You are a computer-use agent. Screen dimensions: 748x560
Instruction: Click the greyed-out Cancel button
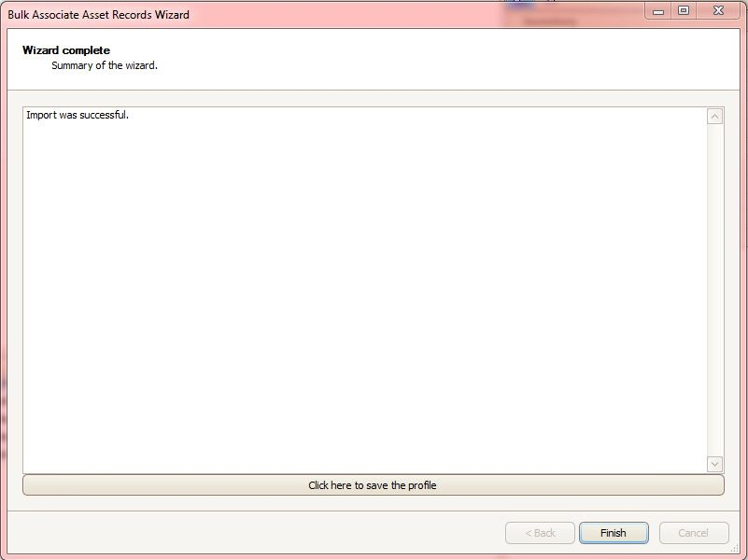[694, 532]
